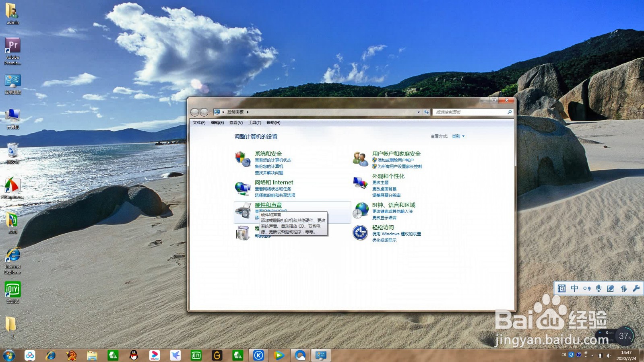Open the 工具(T) menu
Image resolution: width=644 pixels, height=362 pixels.
(255, 123)
